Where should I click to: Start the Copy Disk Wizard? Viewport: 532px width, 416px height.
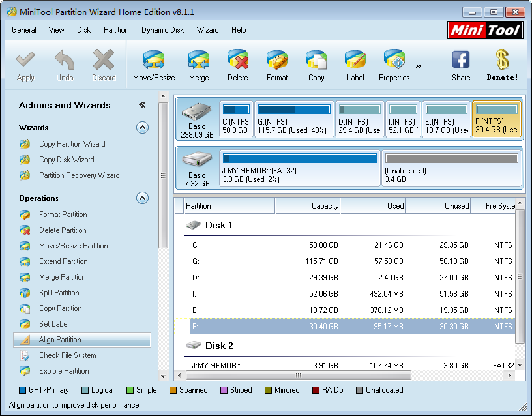click(66, 160)
